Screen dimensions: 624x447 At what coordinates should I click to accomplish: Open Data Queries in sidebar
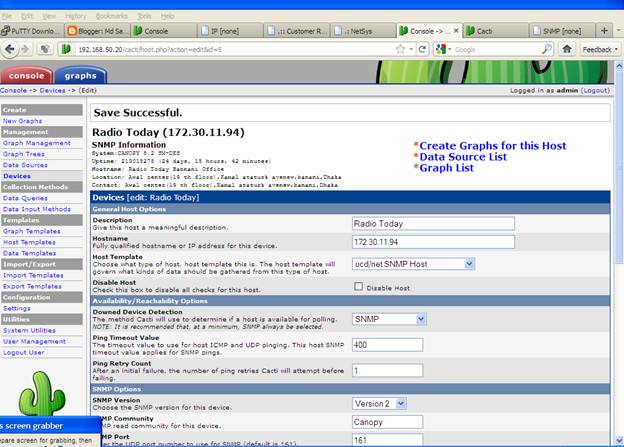pyautogui.click(x=25, y=198)
